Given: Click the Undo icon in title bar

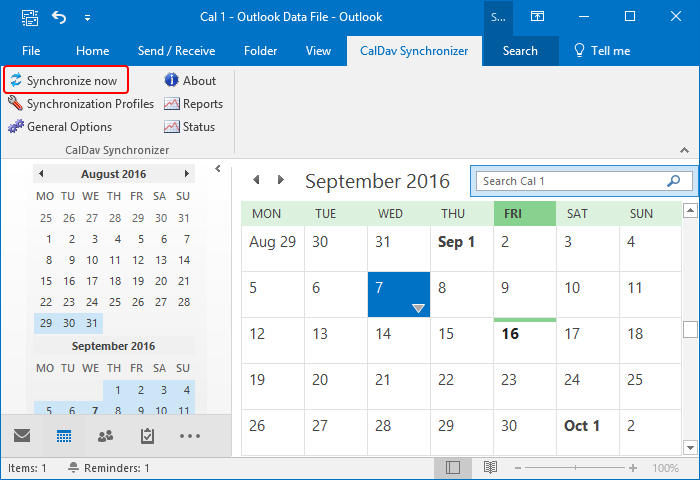Looking at the screenshot, I should 59,17.
